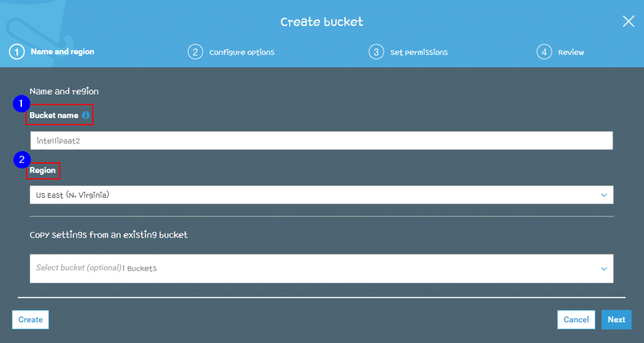Viewport: 644px width, 343px height.
Task: Close the Create bucket dialog
Action: pyautogui.click(x=628, y=21)
